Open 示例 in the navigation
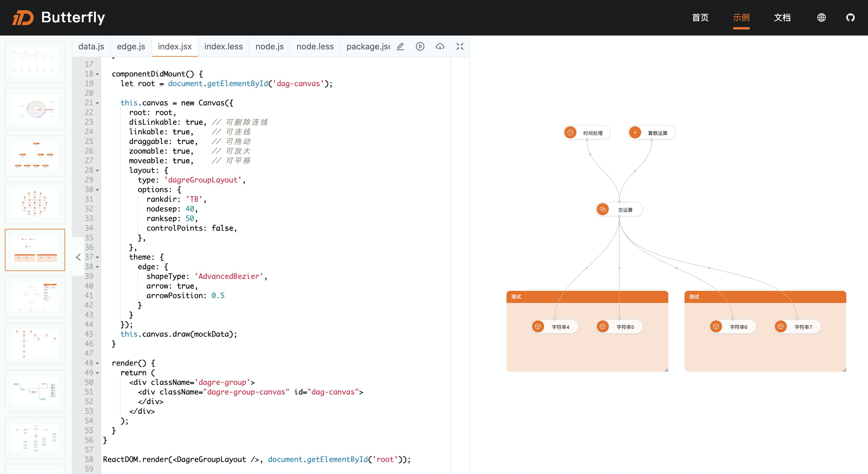868x474 pixels. [x=741, y=17]
